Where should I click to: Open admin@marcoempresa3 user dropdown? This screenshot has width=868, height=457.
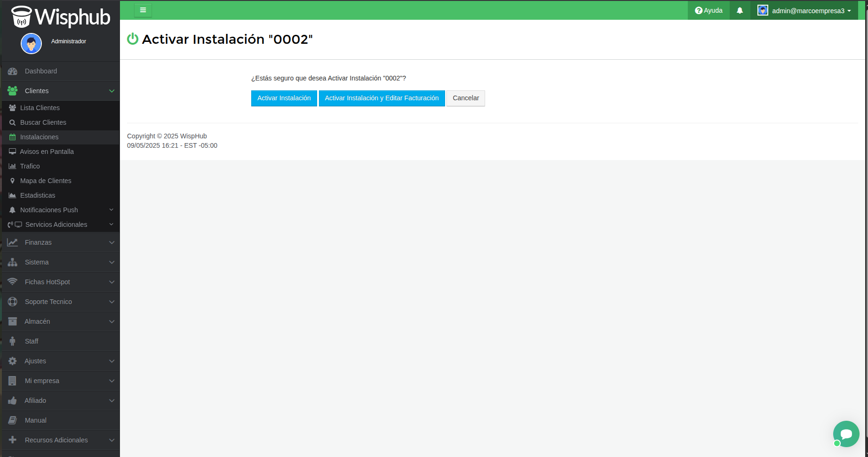coord(804,10)
